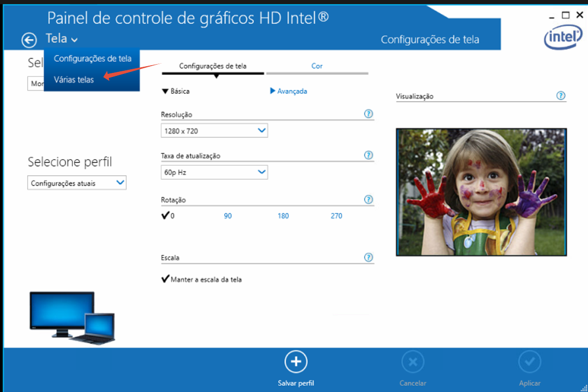Open help for Visualização
Image resolution: width=588 pixels, height=392 pixels.
pyautogui.click(x=561, y=95)
